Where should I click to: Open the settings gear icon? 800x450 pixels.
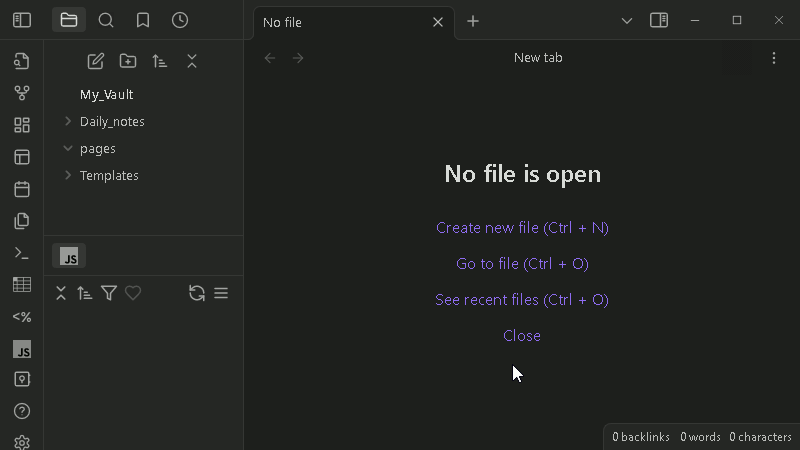(22, 442)
